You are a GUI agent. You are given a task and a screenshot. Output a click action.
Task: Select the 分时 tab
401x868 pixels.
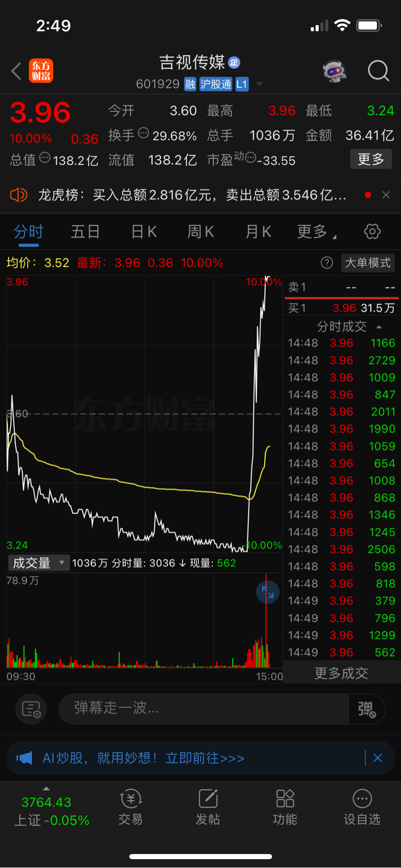(28, 232)
